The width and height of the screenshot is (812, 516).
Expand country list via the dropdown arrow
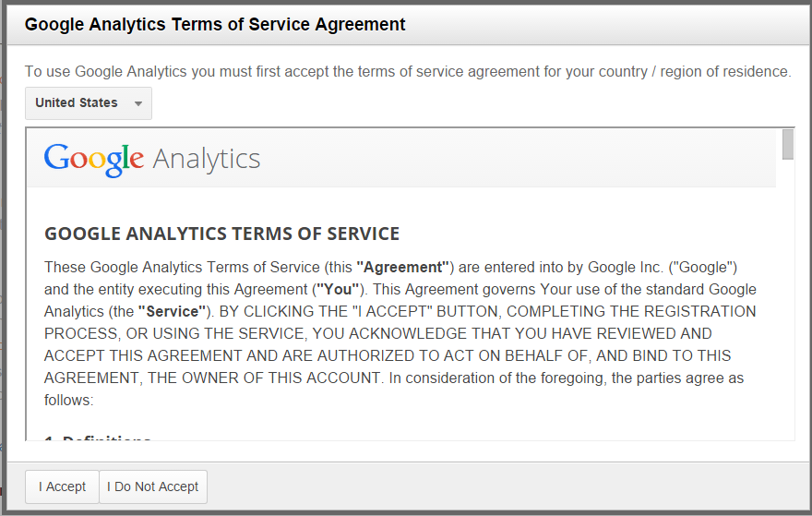(x=138, y=103)
